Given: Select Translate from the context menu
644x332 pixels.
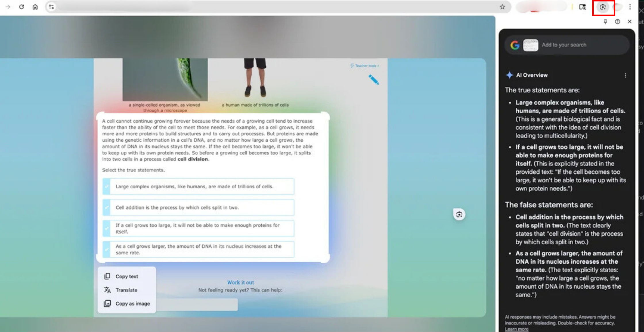Looking at the screenshot, I should click(x=126, y=290).
